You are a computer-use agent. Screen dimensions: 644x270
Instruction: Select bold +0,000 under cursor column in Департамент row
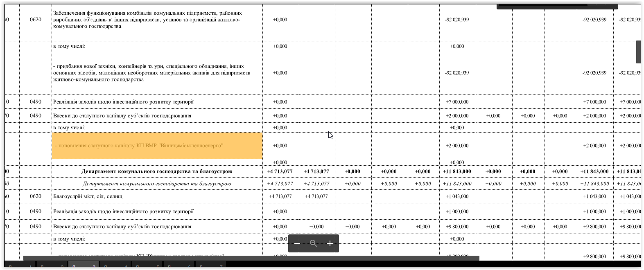pyautogui.click(x=353, y=171)
